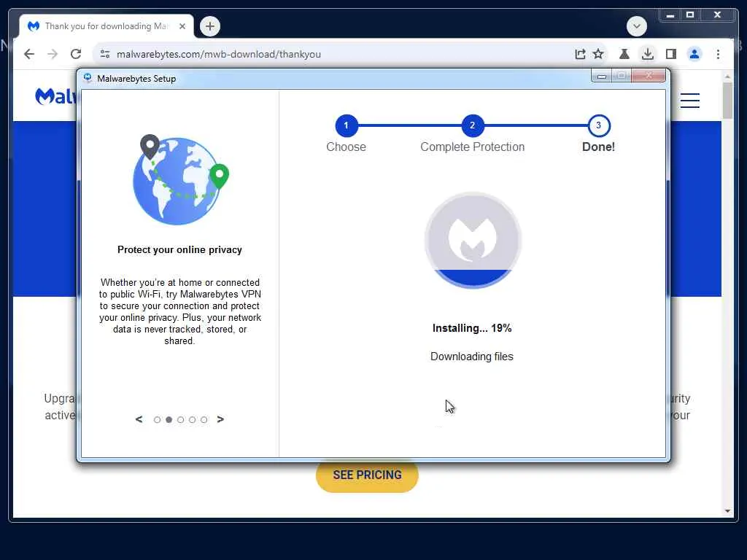747x560 pixels.
Task: Open the website hamburger menu
Action: click(690, 101)
